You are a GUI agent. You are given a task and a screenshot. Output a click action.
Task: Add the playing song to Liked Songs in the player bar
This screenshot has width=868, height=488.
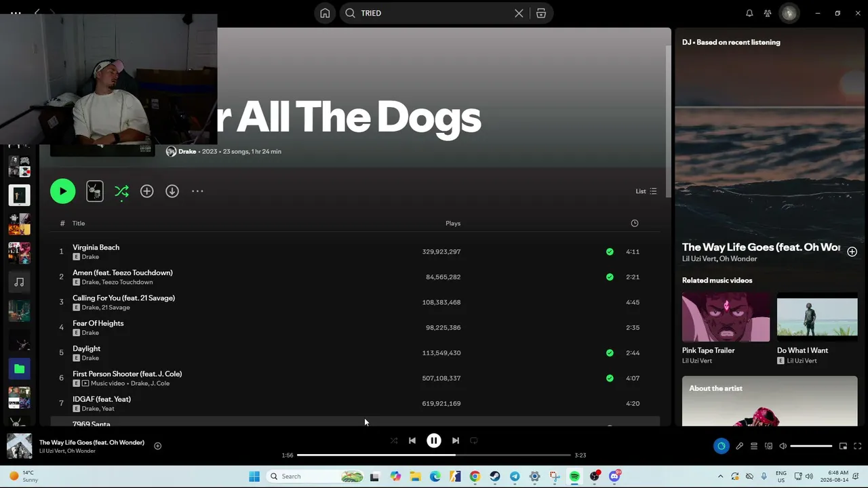click(157, 446)
